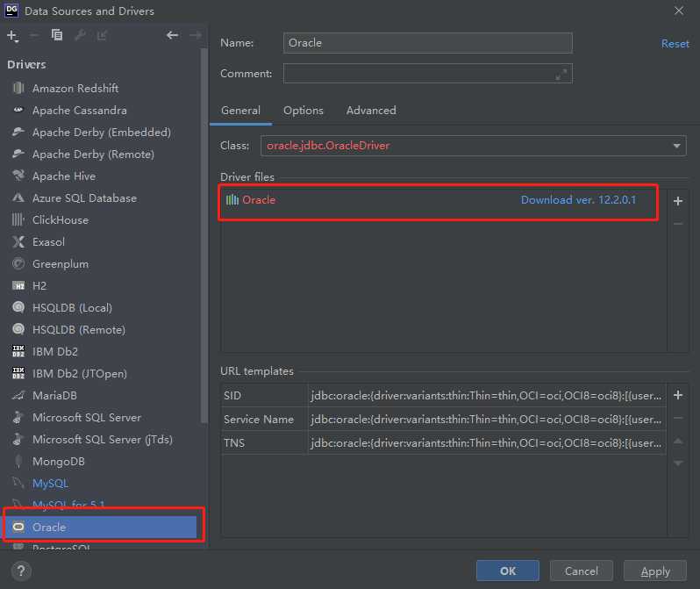This screenshot has height=589, width=700.
Task: Click the Oracle driver file bars icon
Action: click(x=232, y=200)
